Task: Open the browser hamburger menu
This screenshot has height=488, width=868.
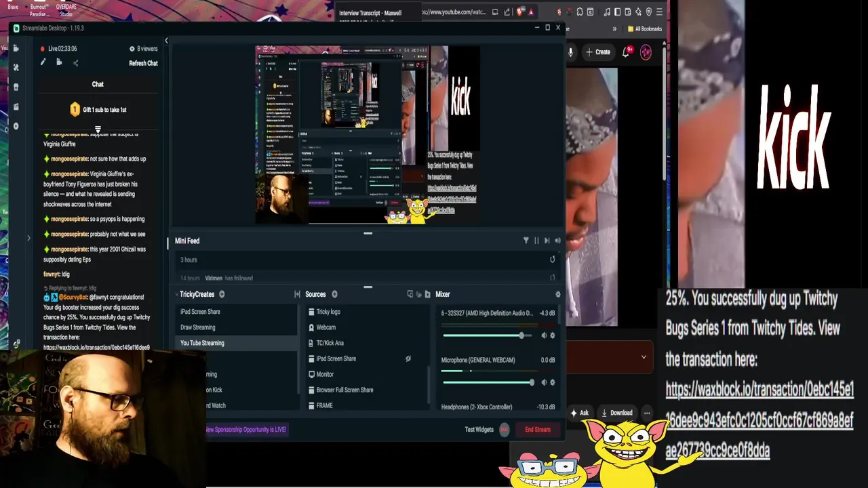Action: (x=659, y=12)
